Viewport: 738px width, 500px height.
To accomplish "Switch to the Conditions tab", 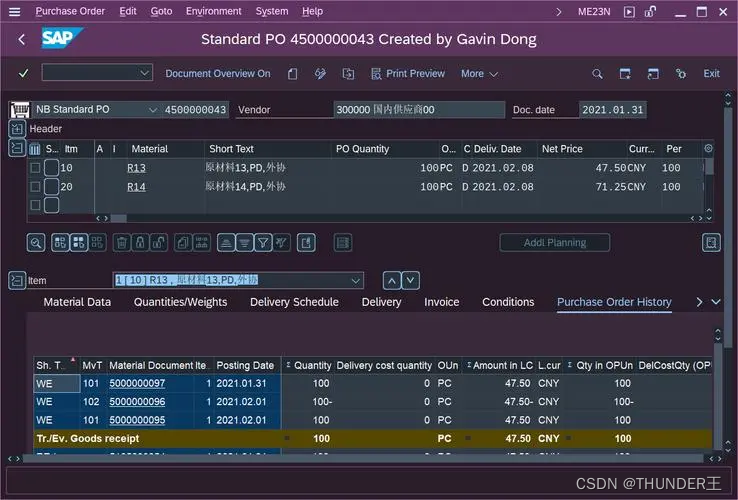I will [508, 302].
